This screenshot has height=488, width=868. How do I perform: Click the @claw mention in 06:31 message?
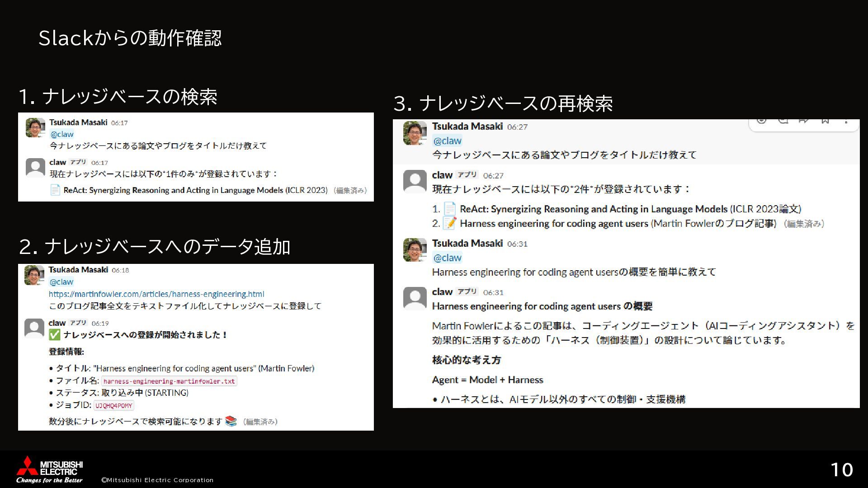447,258
